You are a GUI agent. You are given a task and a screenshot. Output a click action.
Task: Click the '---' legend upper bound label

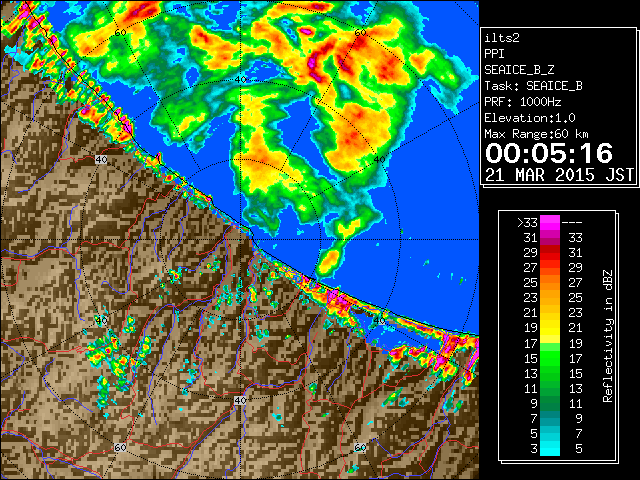(x=572, y=223)
